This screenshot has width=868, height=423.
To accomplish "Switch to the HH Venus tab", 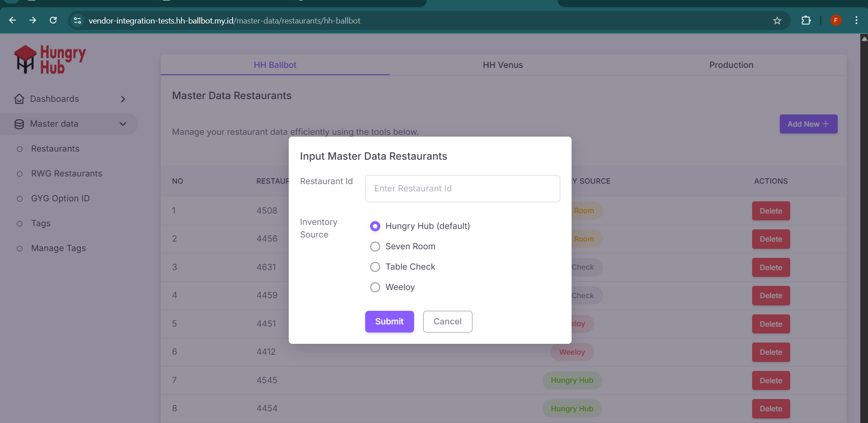I will pyautogui.click(x=502, y=65).
